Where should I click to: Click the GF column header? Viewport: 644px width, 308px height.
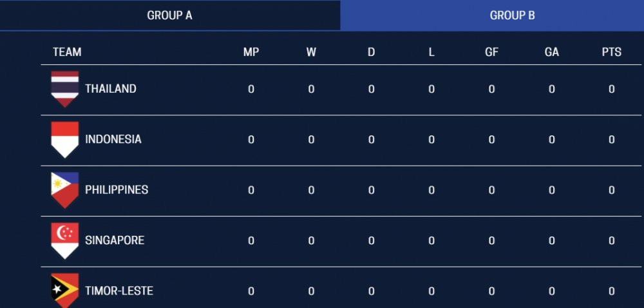point(491,52)
